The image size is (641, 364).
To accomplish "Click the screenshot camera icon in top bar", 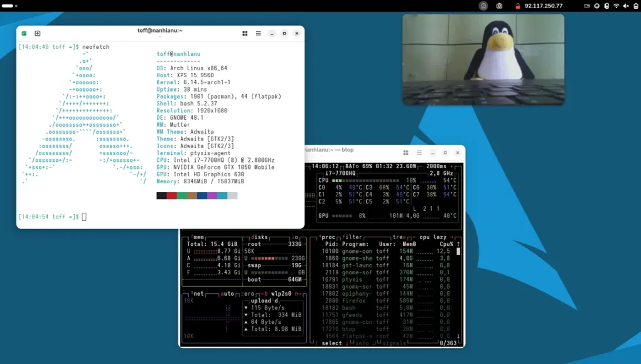I will 499,6.
